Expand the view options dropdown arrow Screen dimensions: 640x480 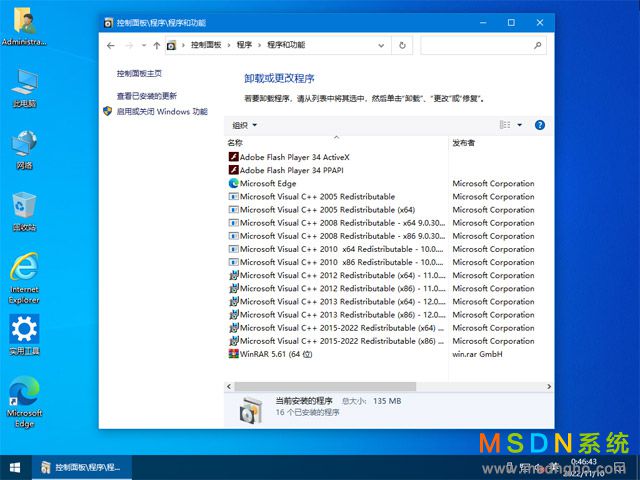tap(520, 125)
